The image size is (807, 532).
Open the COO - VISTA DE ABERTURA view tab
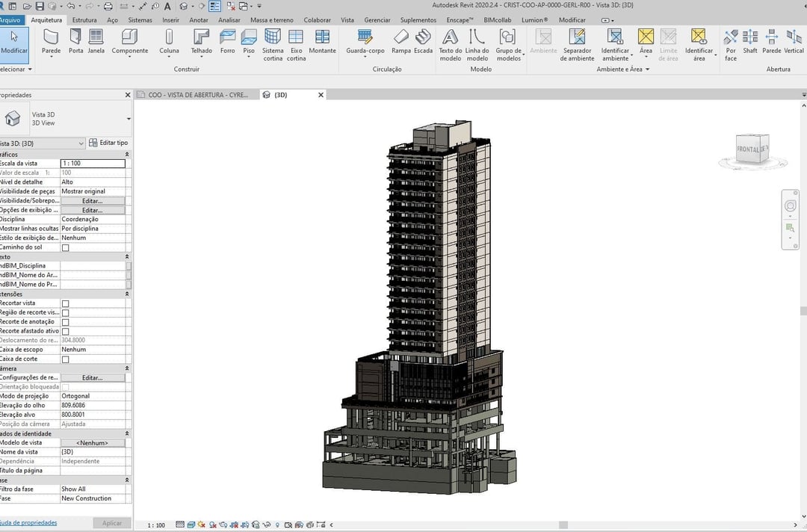coord(197,95)
